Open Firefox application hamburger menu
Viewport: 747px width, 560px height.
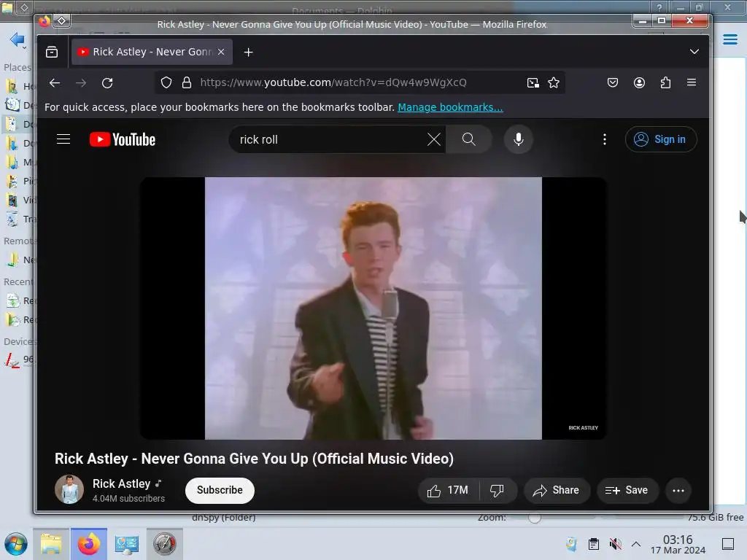click(x=692, y=82)
